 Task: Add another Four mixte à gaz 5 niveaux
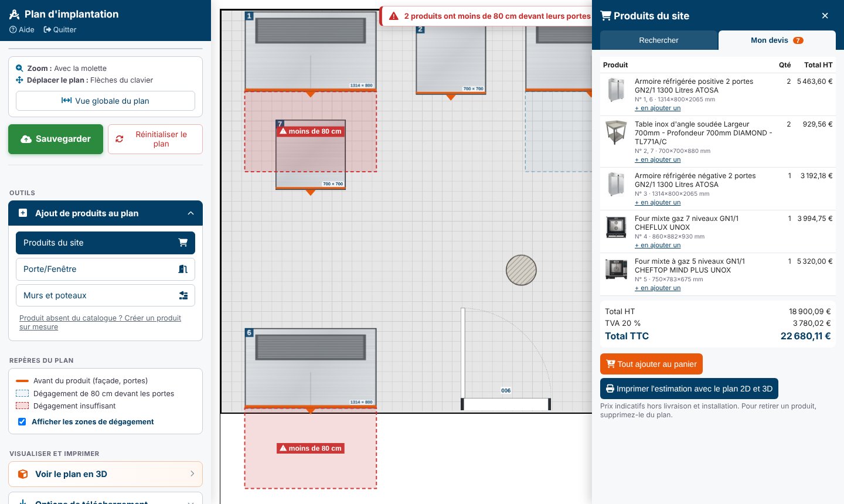pos(658,288)
